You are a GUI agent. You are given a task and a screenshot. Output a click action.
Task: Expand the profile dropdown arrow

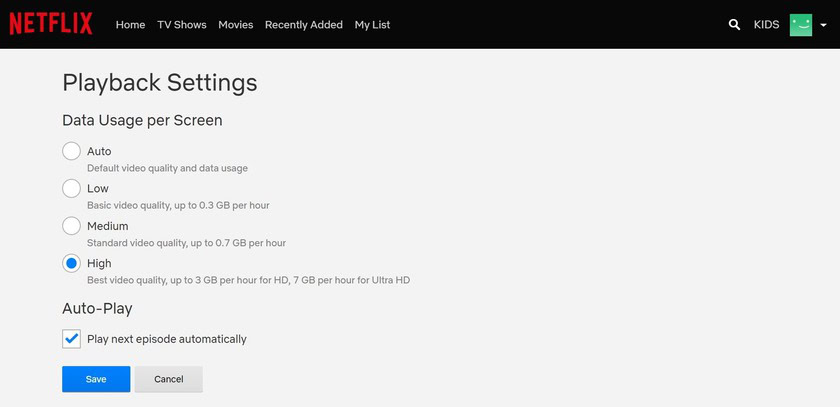coord(823,25)
